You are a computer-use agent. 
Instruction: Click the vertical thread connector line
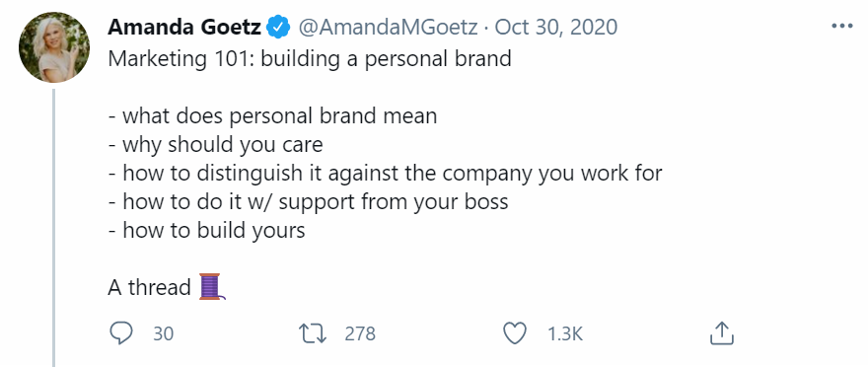53,228
